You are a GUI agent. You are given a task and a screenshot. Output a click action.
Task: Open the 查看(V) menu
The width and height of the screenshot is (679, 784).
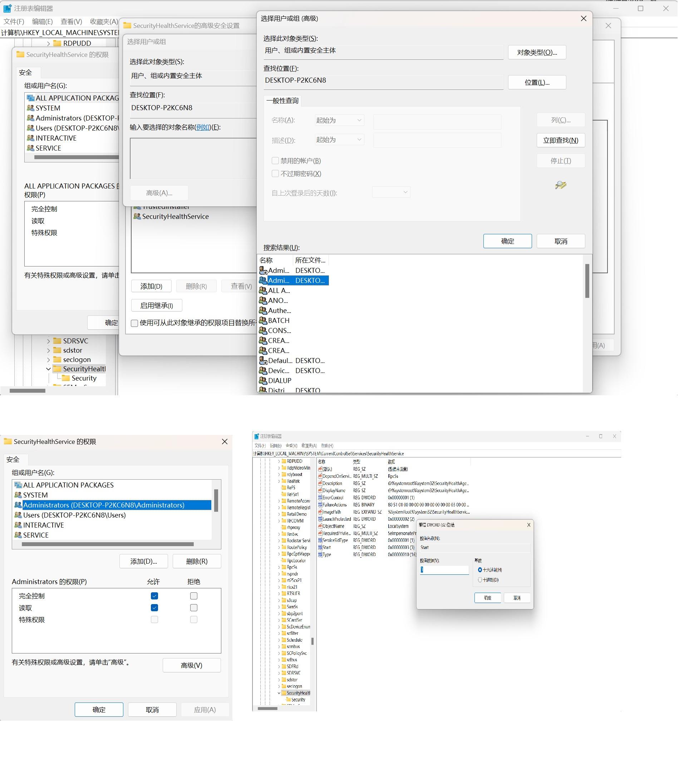click(x=72, y=21)
